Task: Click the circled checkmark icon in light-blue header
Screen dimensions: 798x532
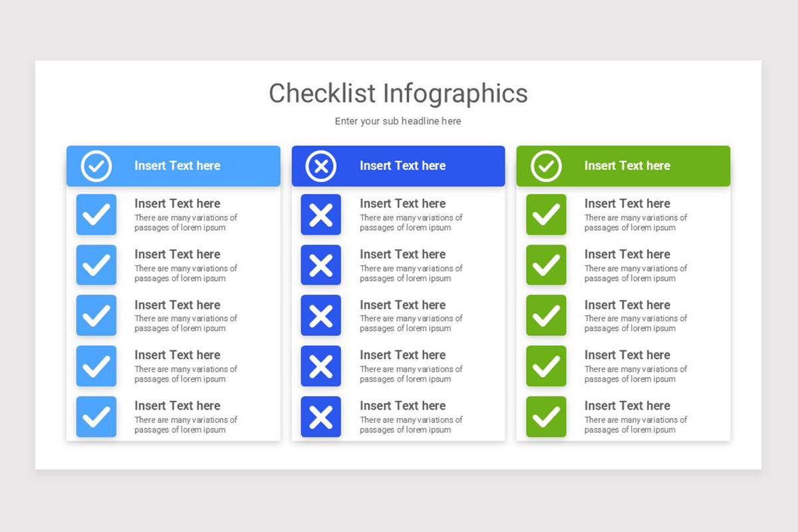Action: [96, 166]
